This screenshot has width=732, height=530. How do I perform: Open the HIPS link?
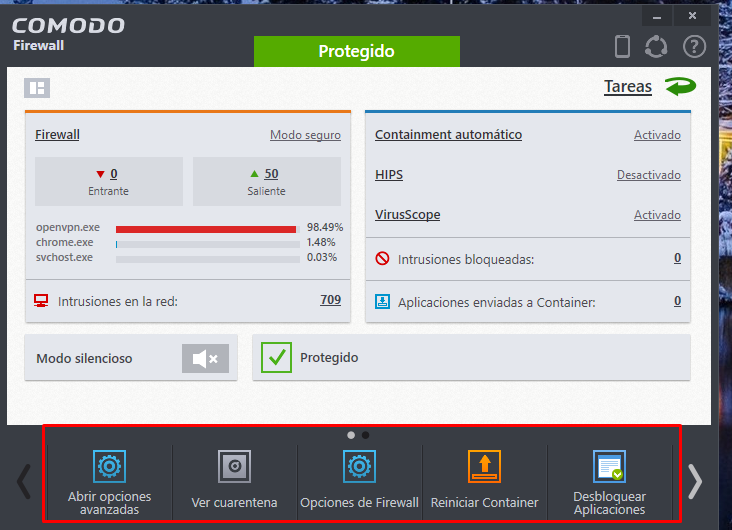(x=389, y=175)
